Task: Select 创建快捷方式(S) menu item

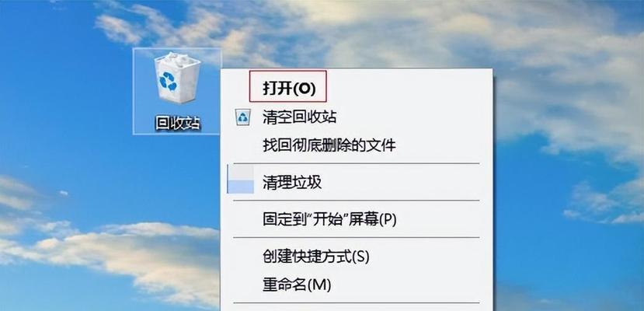Action: 316,257
